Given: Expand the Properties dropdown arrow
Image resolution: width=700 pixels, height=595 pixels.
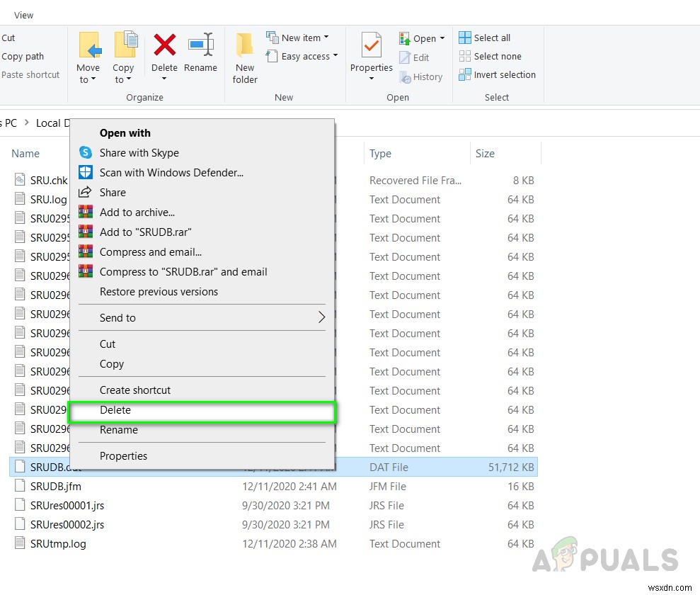Looking at the screenshot, I should click(372, 79).
